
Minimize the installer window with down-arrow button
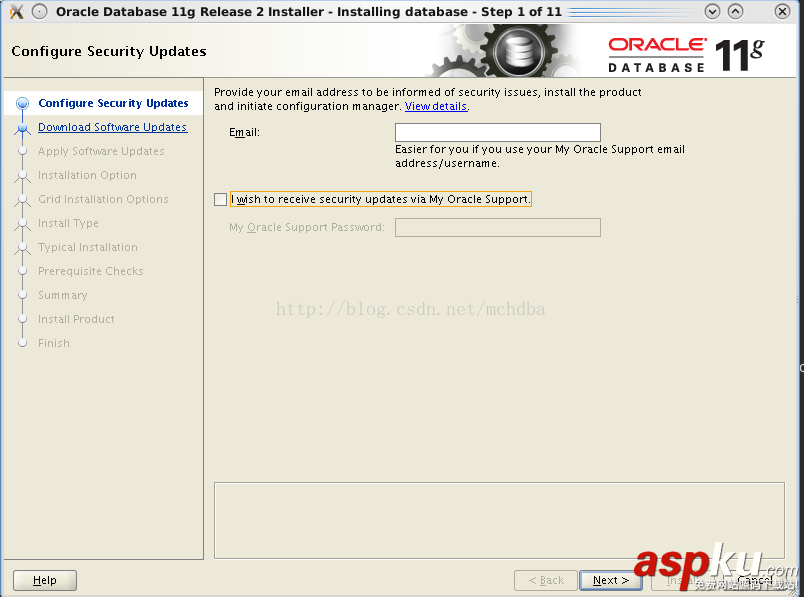click(x=712, y=11)
